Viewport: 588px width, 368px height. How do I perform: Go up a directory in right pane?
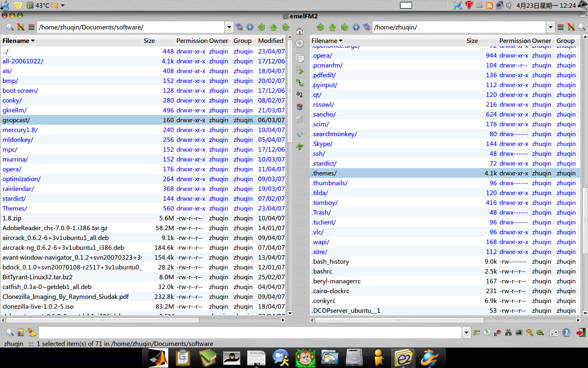pyautogui.click(x=332, y=27)
